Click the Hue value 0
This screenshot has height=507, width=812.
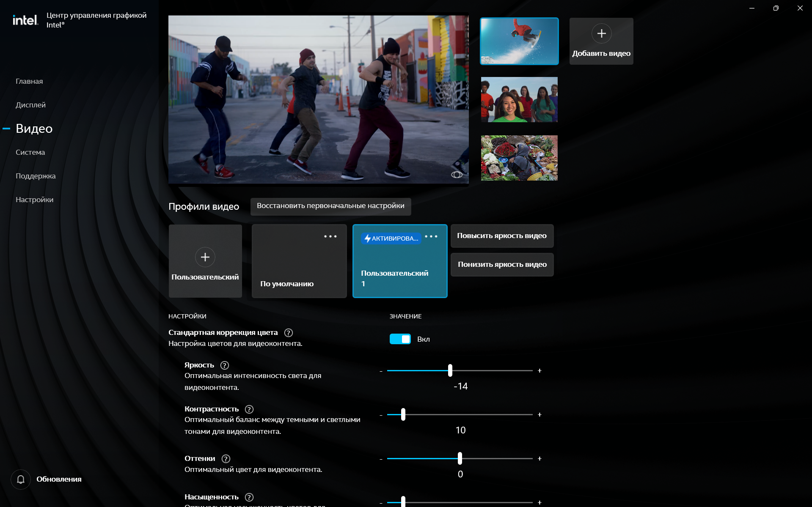click(x=460, y=474)
